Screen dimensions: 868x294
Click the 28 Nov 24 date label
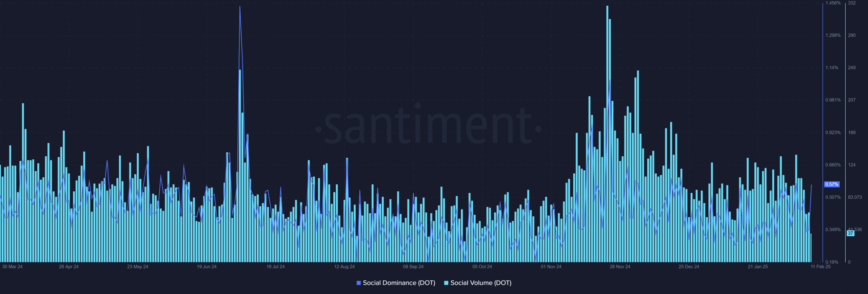pos(620,267)
